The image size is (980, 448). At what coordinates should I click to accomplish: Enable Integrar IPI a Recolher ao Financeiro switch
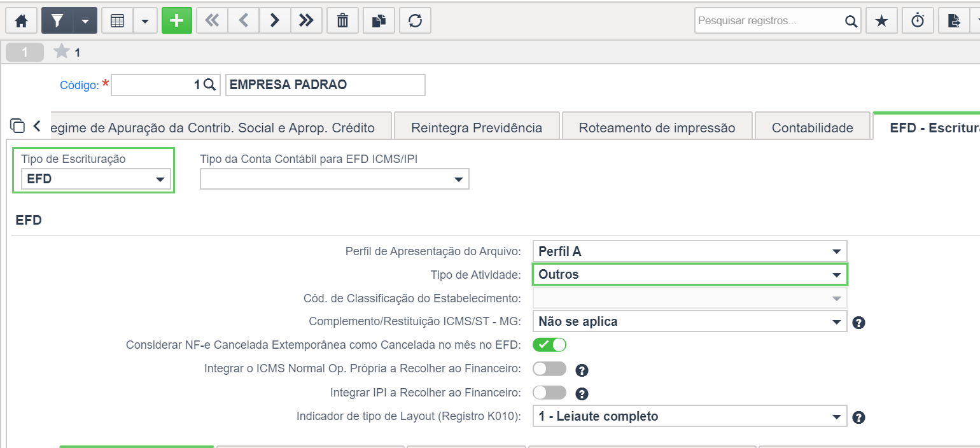pyautogui.click(x=549, y=393)
